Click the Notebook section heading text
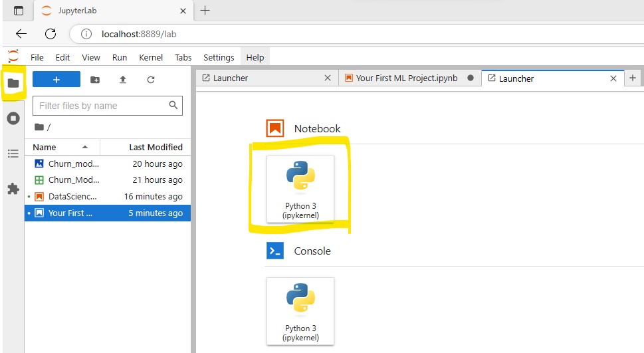 click(317, 128)
